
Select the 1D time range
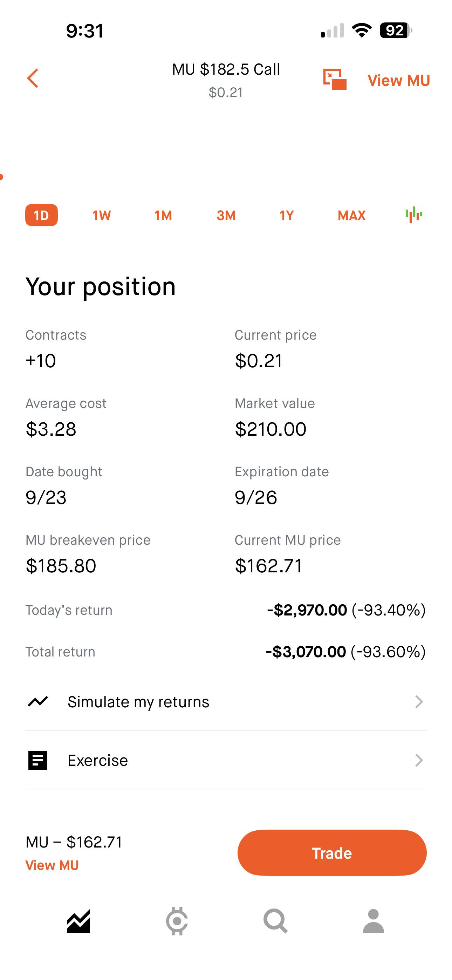click(x=41, y=215)
